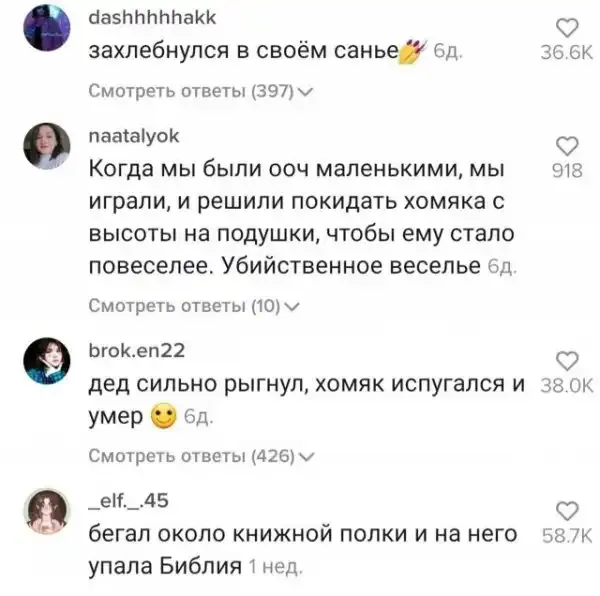Open dashhhhakk's profile avatar

coord(47,28)
